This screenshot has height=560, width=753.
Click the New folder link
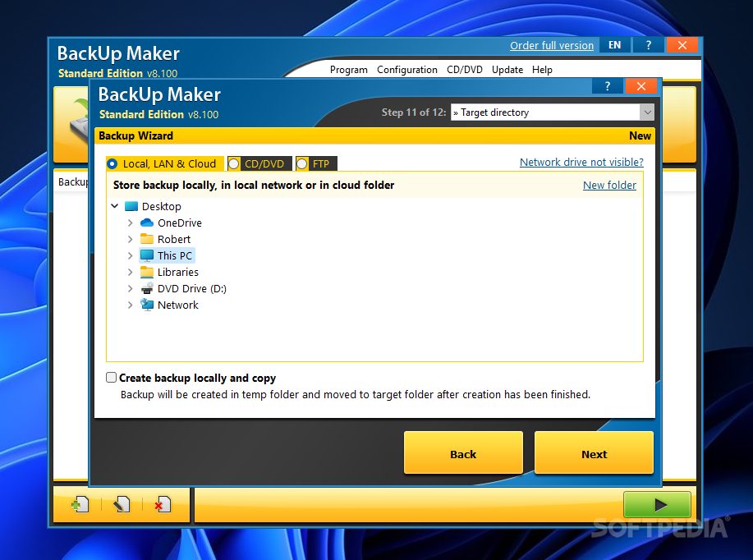pyautogui.click(x=609, y=186)
